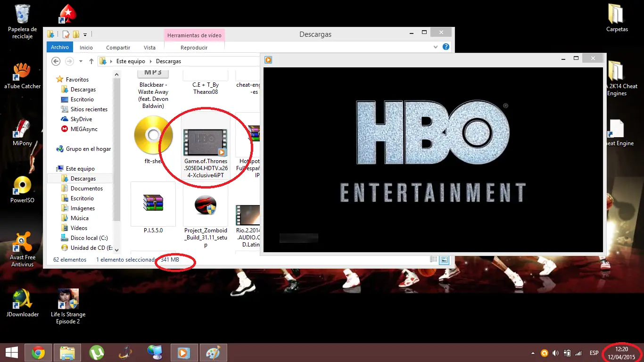This screenshot has width=644, height=362.
Task: Expand the ribbon with the chevron
Action: click(436, 47)
